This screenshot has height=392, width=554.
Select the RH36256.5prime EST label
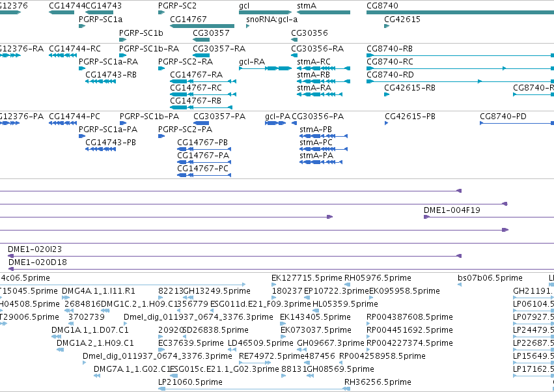[378, 382]
